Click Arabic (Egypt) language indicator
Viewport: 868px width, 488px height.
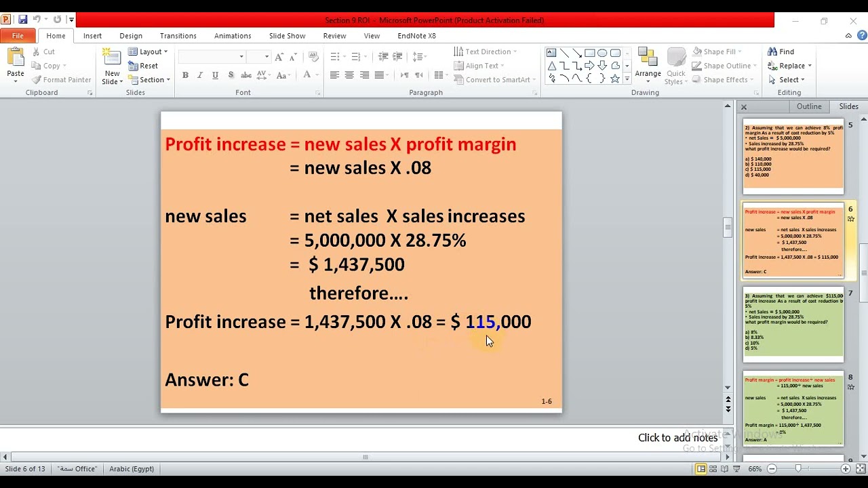point(132,469)
